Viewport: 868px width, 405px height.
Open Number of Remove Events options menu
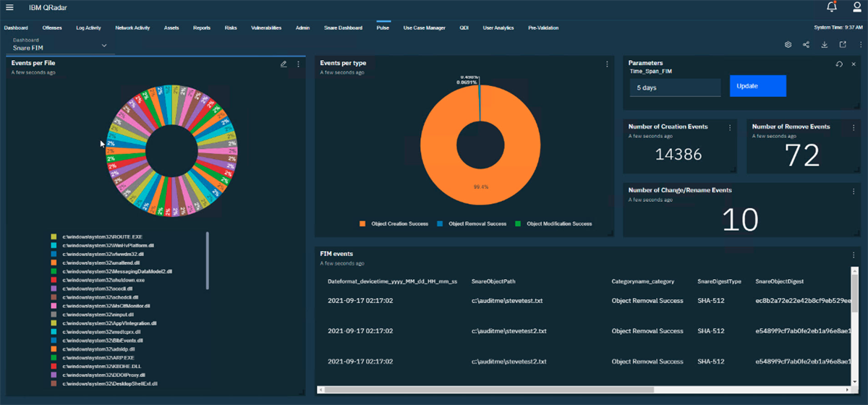coord(854,128)
